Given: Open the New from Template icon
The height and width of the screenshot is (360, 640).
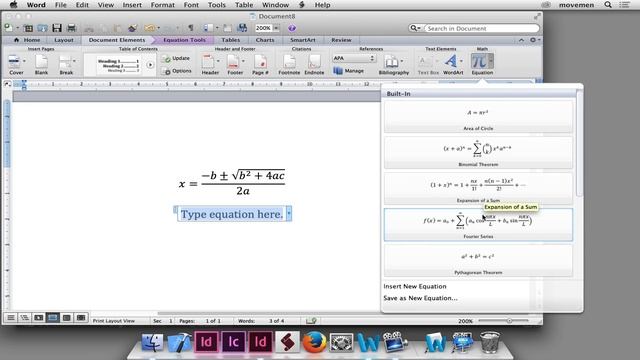Looking at the screenshot, I should click(28, 28).
